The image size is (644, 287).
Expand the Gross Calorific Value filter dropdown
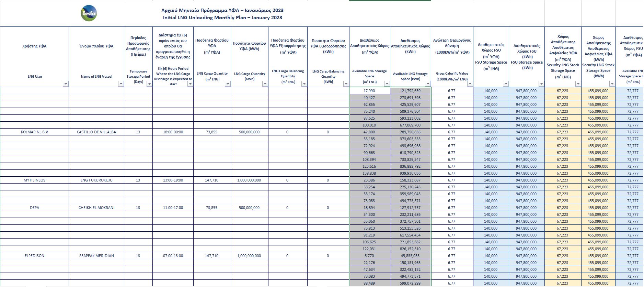point(470,84)
